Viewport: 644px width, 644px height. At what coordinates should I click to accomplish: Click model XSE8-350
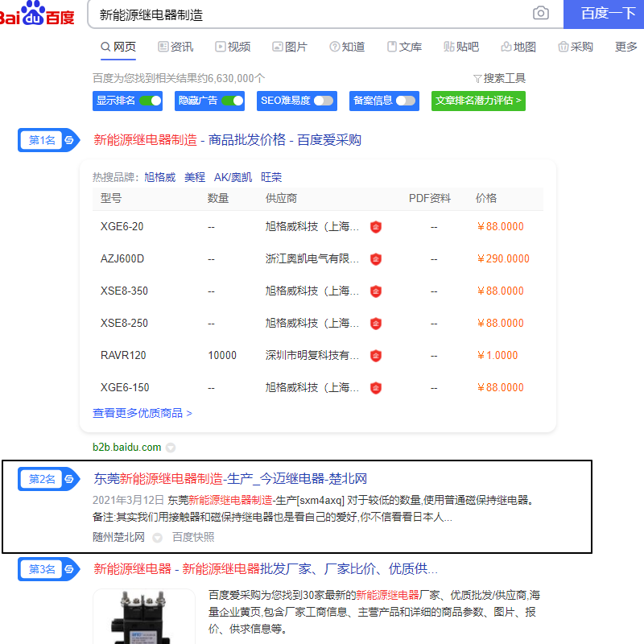(x=124, y=291)
